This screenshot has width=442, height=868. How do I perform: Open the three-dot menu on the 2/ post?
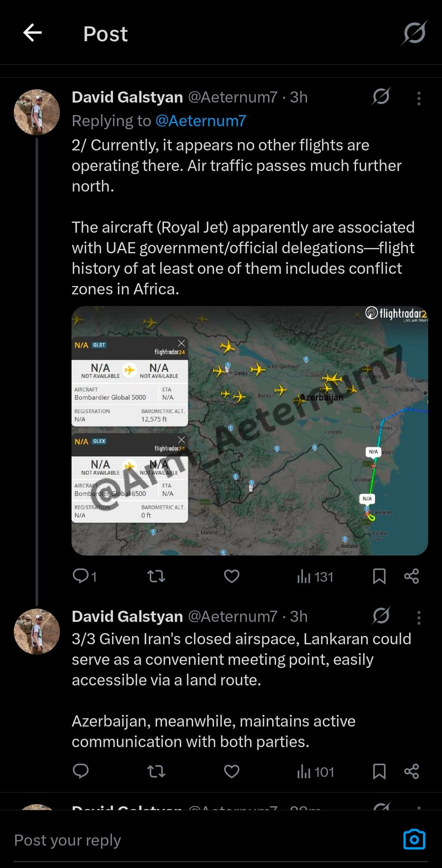[419, 98]
